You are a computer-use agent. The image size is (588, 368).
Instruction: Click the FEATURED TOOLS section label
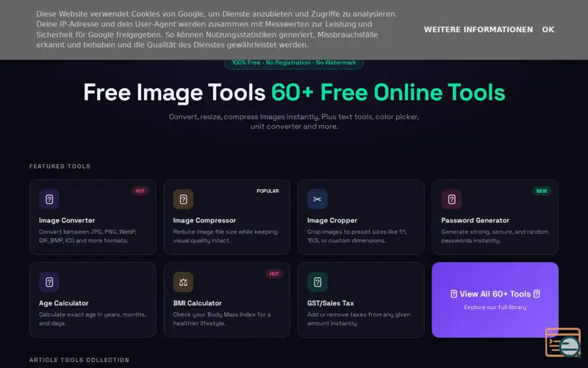[x=60, y=166]
